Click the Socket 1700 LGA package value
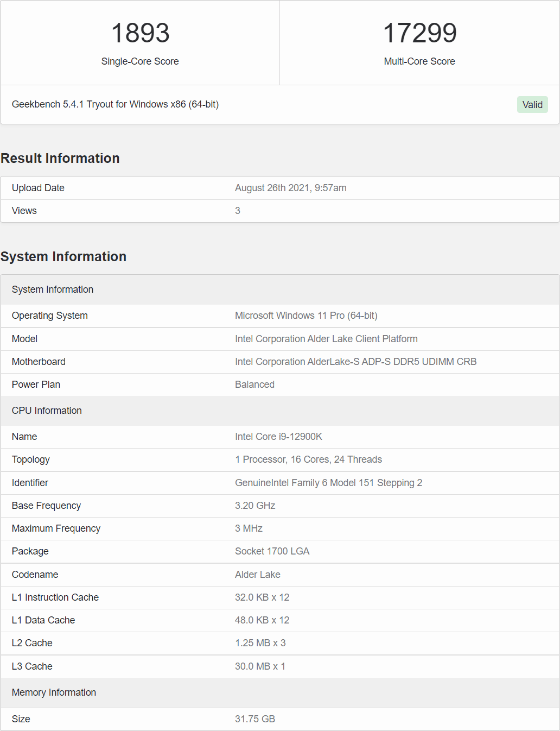Viewport: 560px width, 731px height. (272, 551)
